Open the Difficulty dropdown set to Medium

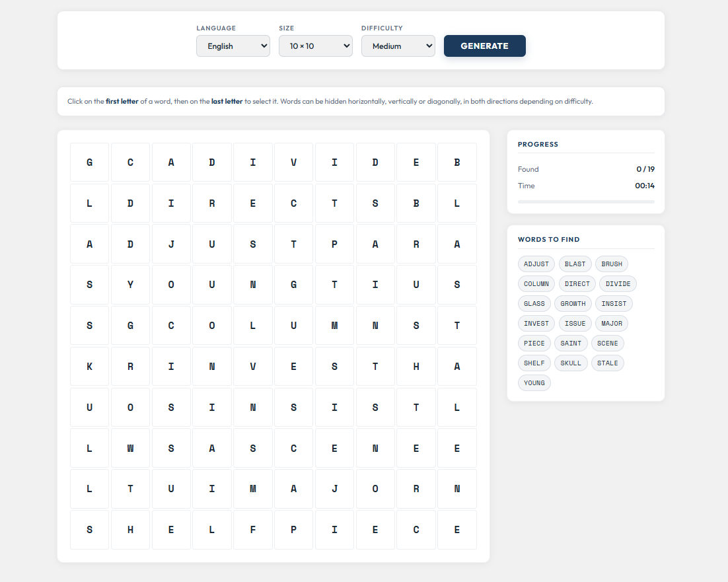pos(398,46)
